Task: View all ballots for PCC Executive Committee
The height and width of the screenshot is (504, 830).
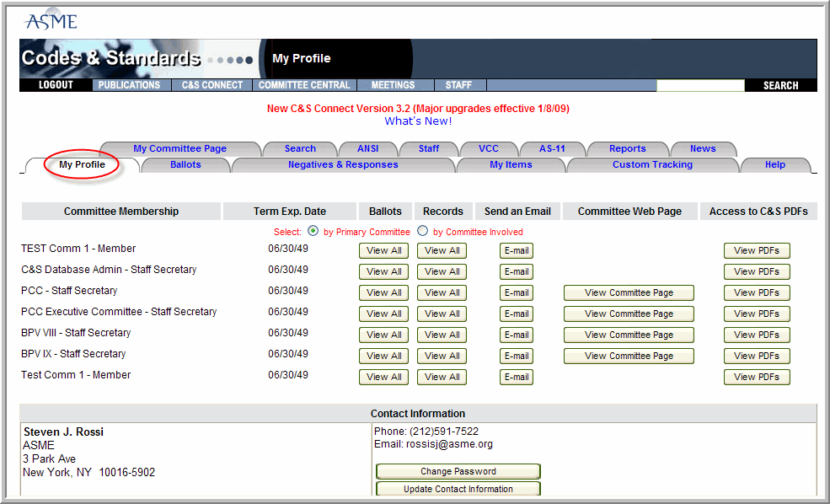Action: click(x=383, y=314)
